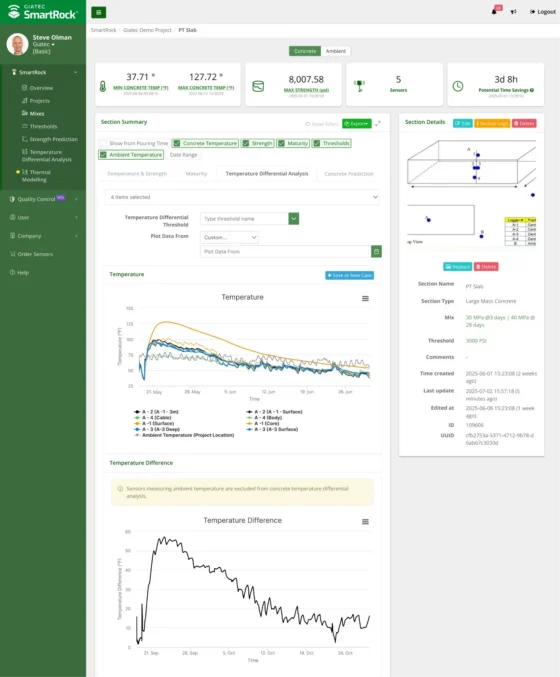Click into Type threshold name field

[244, 218]
